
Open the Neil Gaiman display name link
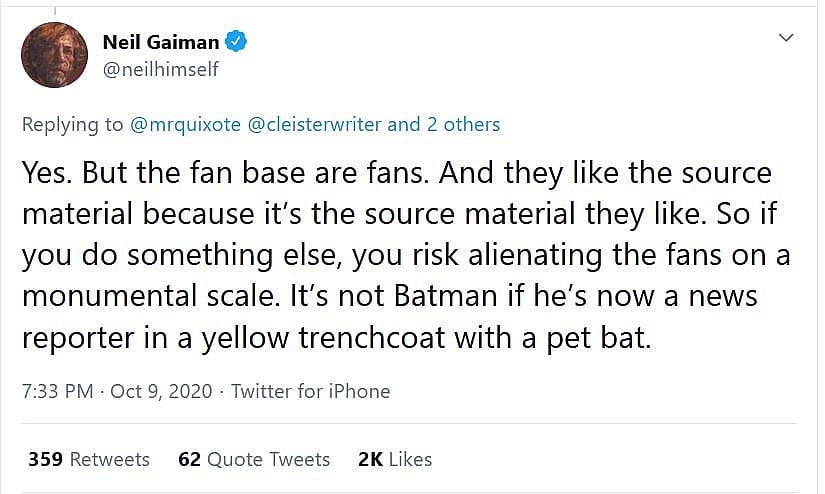click(161, 42)
